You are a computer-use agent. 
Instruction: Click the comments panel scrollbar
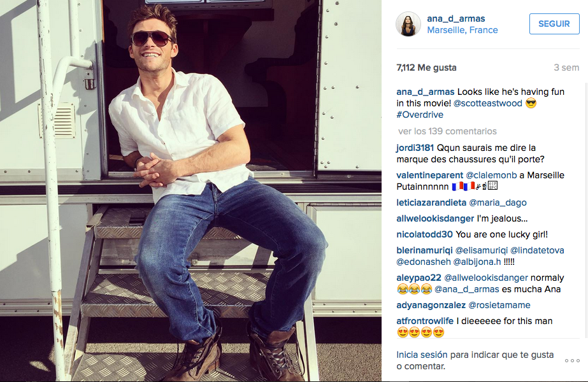pos(586,210)
